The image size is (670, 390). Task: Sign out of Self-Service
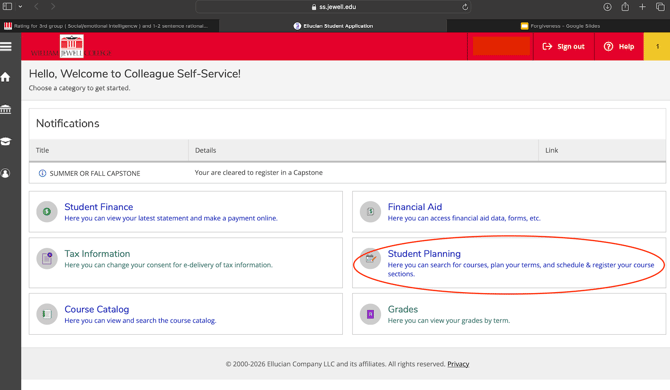click(x=564, y=47)
